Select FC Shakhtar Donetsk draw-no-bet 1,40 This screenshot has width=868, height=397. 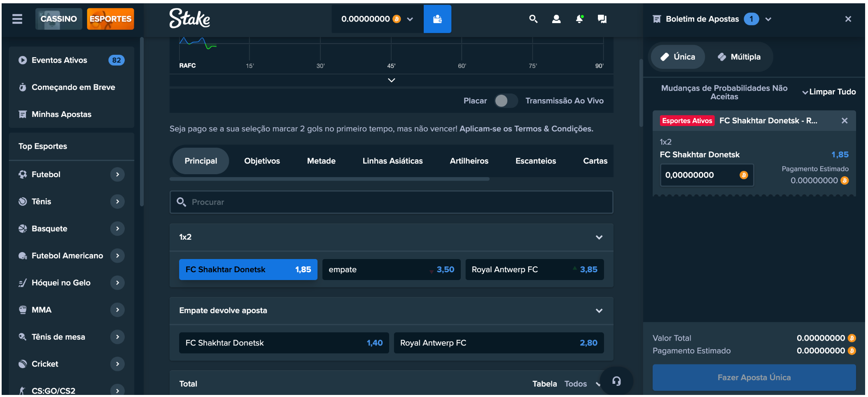pos(284,343)
